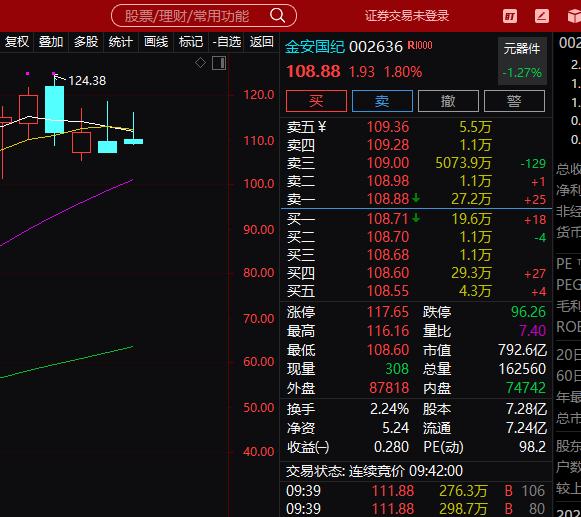Click the 市值 value 792.6亿
This screenshot has width=581, height=517.
tap(522, 350)
